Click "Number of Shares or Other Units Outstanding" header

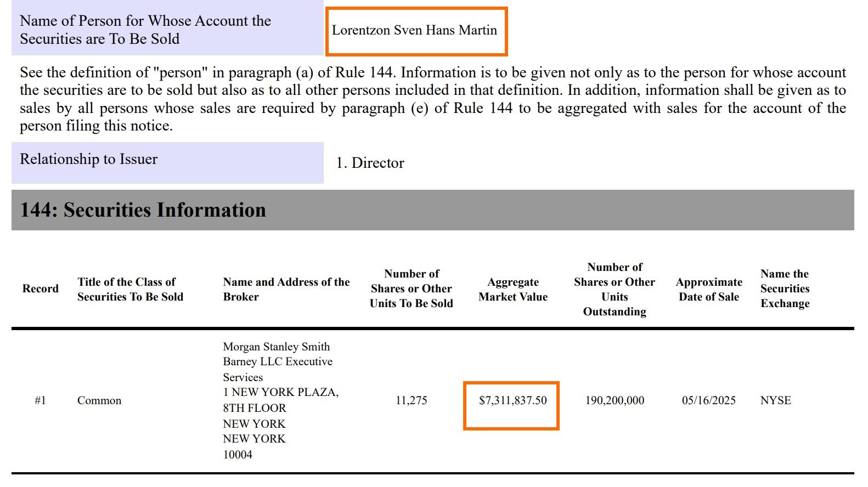[x=614, y=290]
